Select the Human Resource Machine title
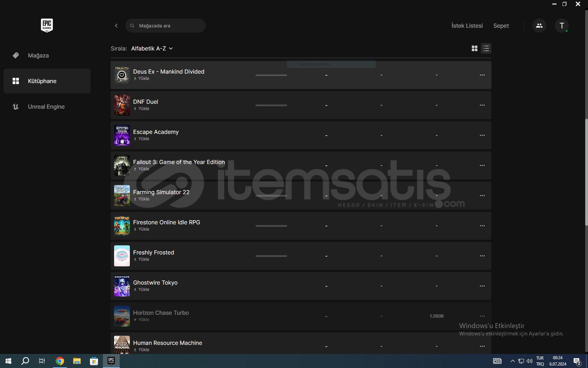 [x=168, y=343]
